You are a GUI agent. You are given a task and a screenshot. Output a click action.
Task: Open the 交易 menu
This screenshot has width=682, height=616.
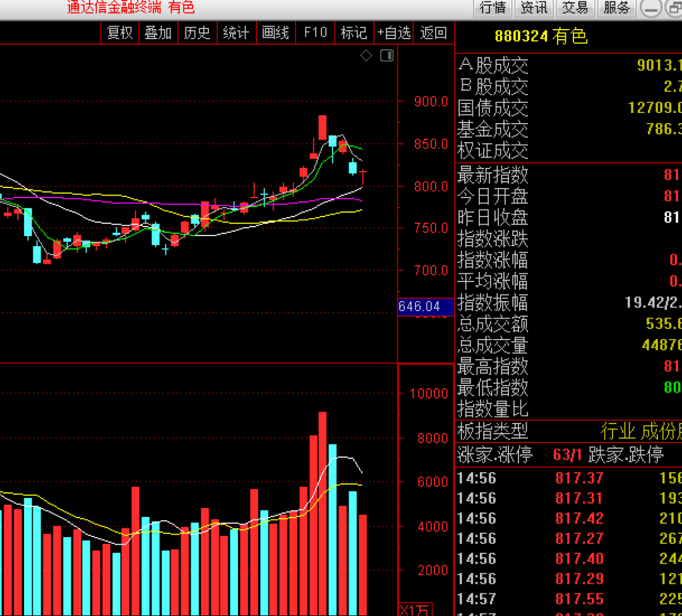click(575, 8)
